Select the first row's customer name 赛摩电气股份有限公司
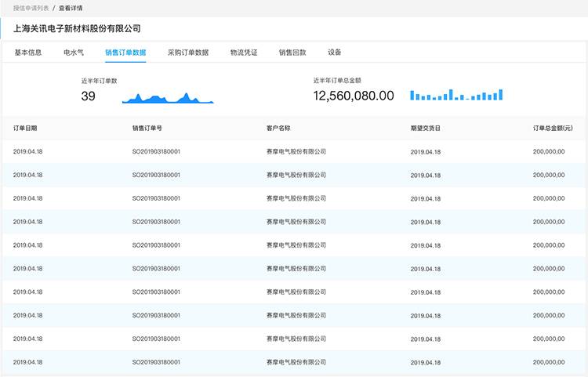Image resolution: width=588 pixels, height=377 pixels. [x=296, y=152]
